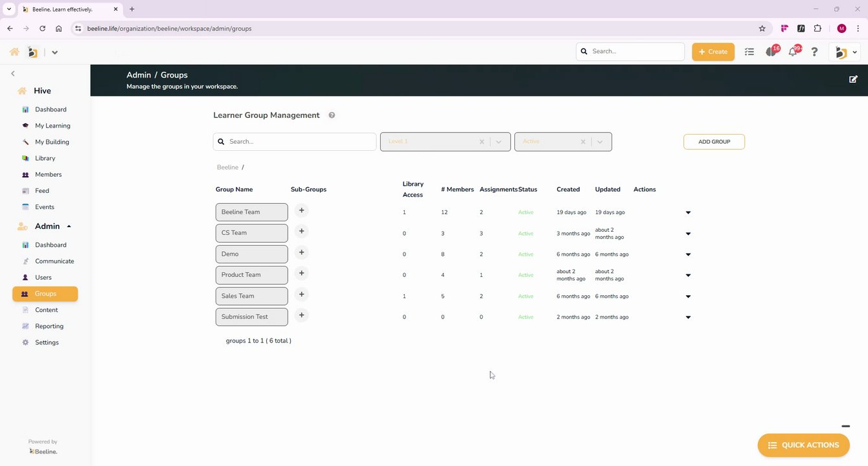
Task: Open the Active status dropdown
Action: (600, 142)
